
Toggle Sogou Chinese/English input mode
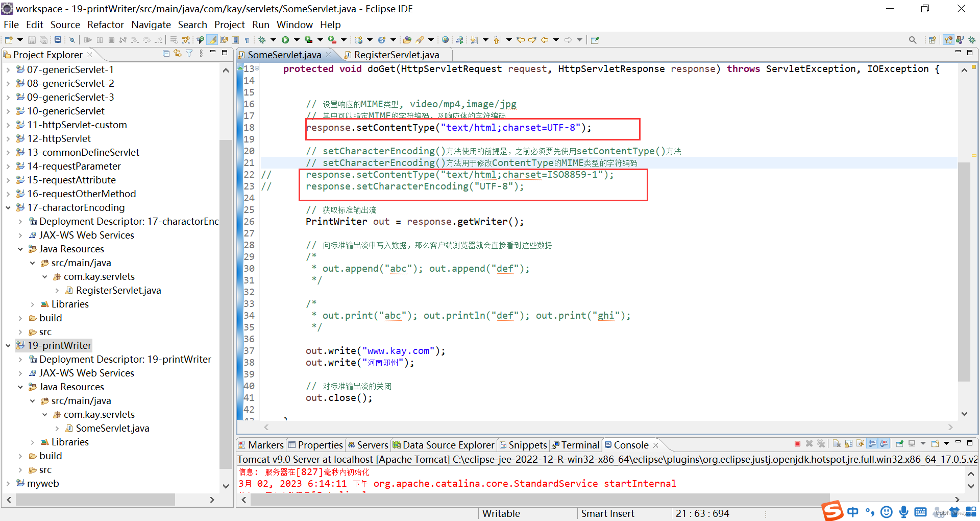853,511
